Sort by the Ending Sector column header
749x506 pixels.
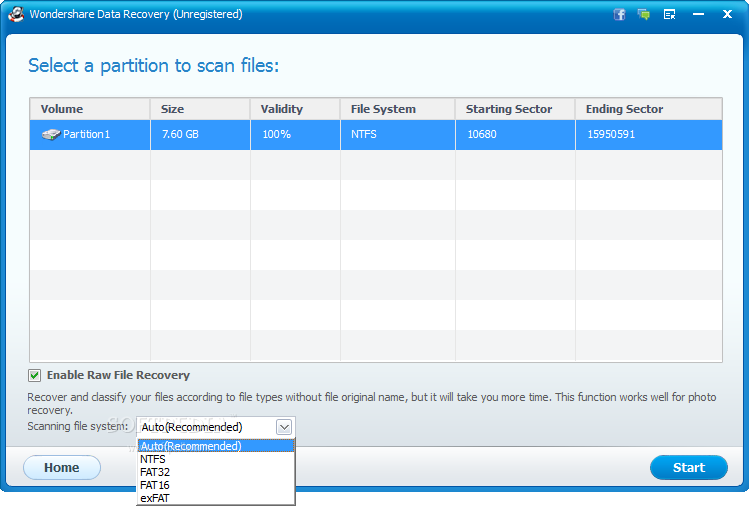649,109
